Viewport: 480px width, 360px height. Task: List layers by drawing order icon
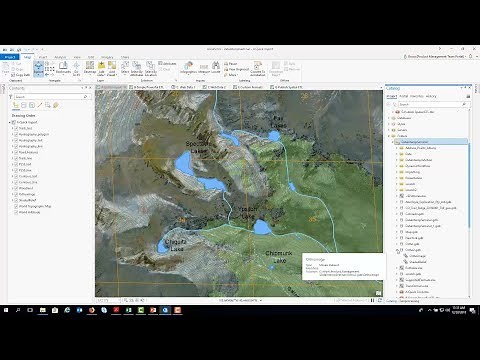[x=15, y=105]
